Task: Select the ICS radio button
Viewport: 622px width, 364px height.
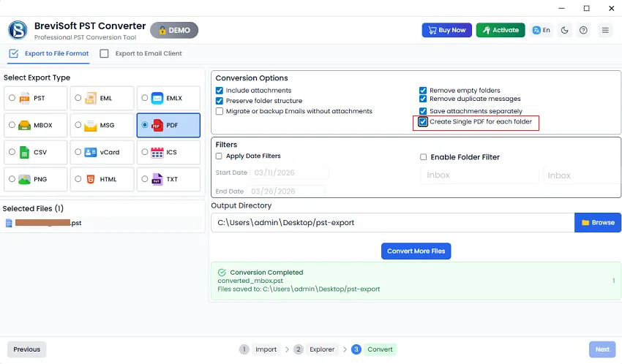Action: pyautogui.click(x=145, y=152)
